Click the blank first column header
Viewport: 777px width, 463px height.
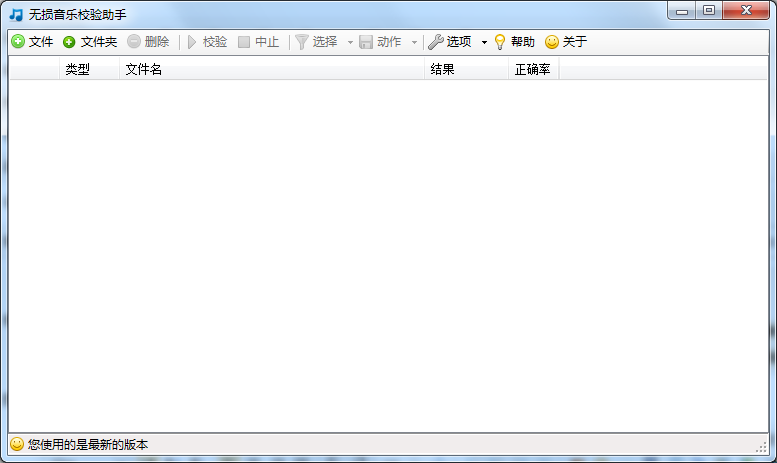tap(35, 69)
